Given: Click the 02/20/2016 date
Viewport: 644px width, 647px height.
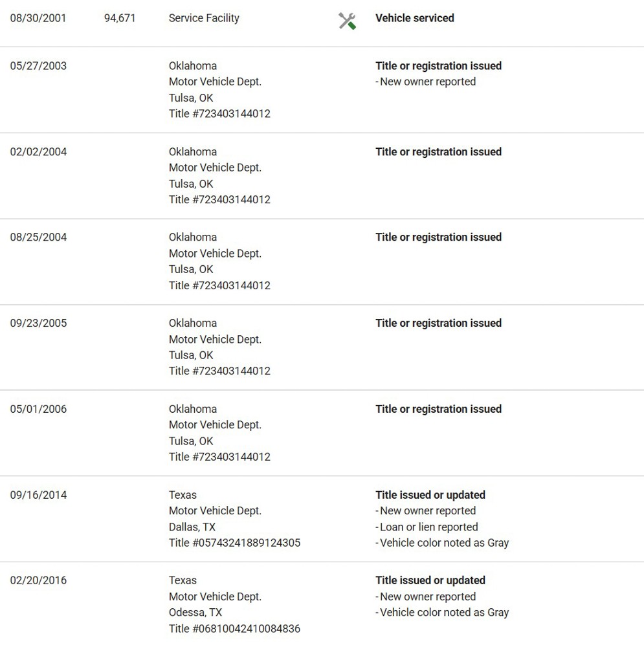Looking at the screenshot, I should [38, 580].
